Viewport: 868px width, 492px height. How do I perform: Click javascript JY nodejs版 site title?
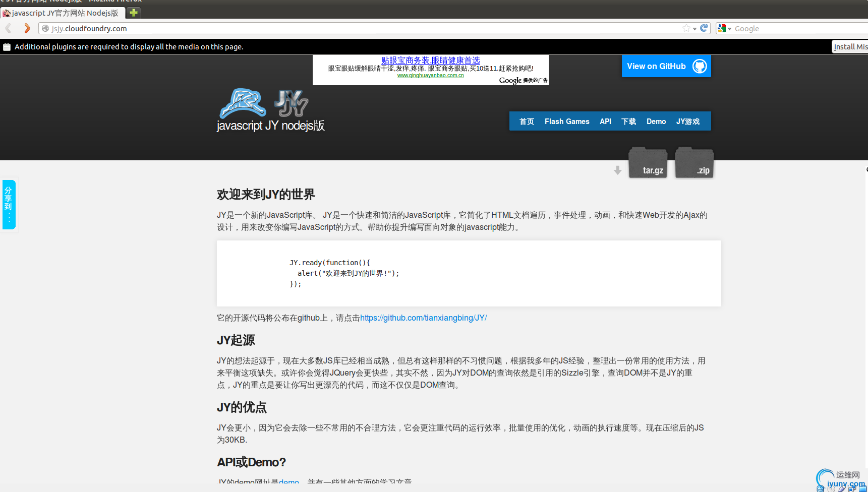271,126
